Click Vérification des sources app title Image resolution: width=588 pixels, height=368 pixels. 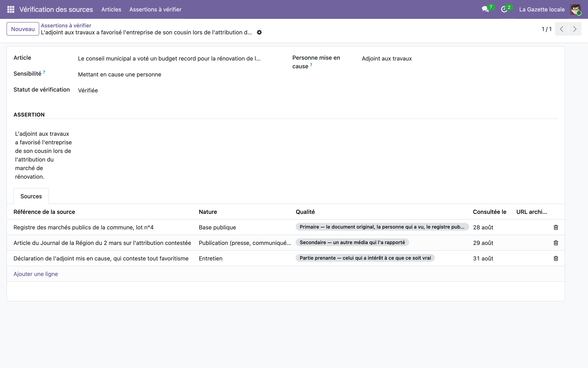tap(56, 9)
